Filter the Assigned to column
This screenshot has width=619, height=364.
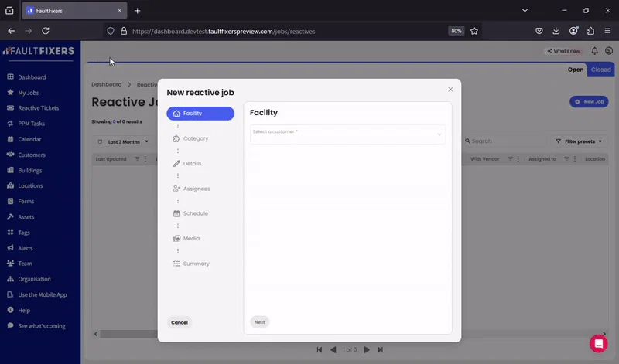click(566, 159)
